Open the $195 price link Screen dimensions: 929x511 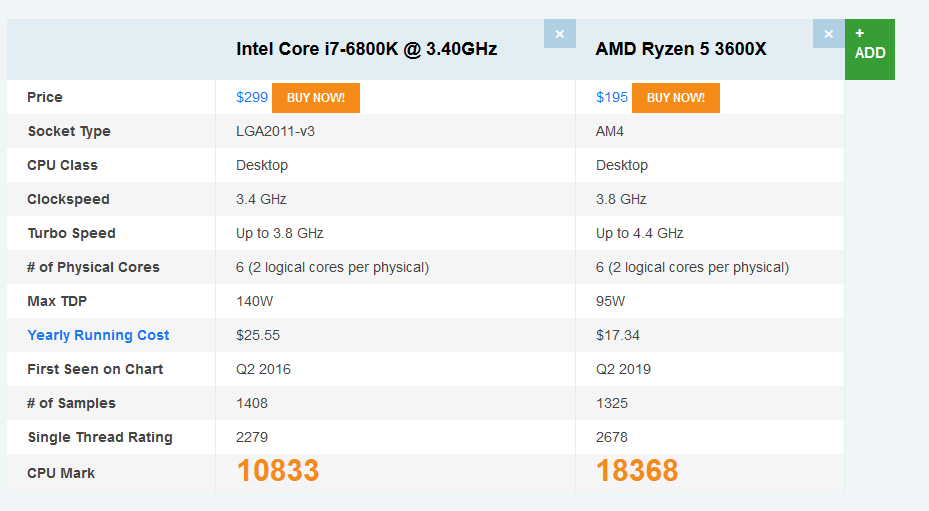(612, 97)
